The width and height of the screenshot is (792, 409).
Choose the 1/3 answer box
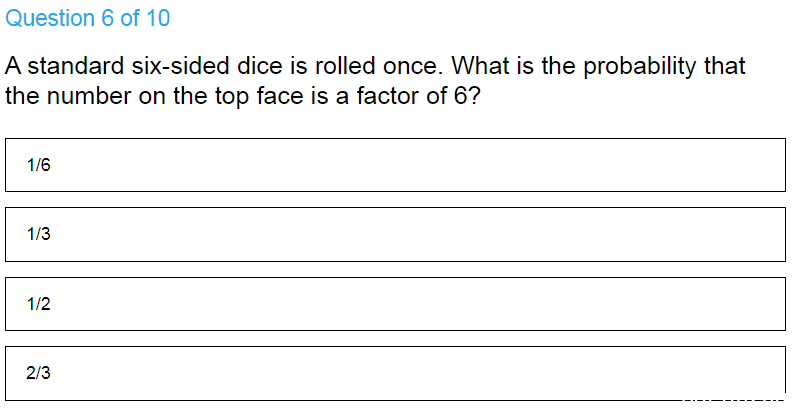(395, 234)
